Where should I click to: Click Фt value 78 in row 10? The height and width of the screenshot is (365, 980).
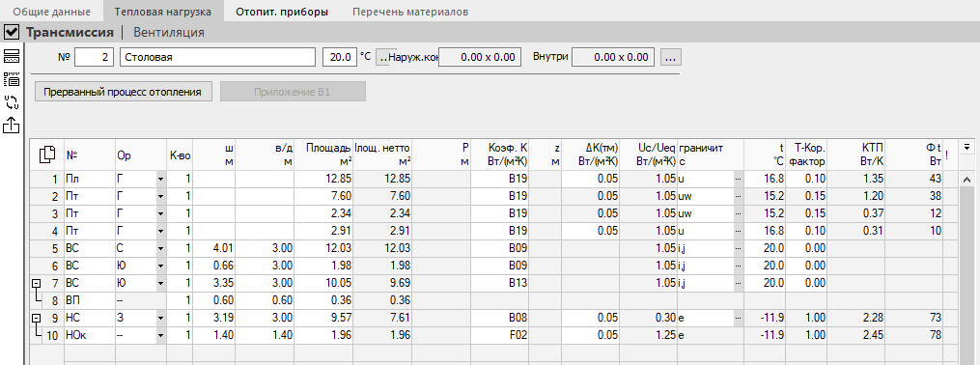coord(913,336)
